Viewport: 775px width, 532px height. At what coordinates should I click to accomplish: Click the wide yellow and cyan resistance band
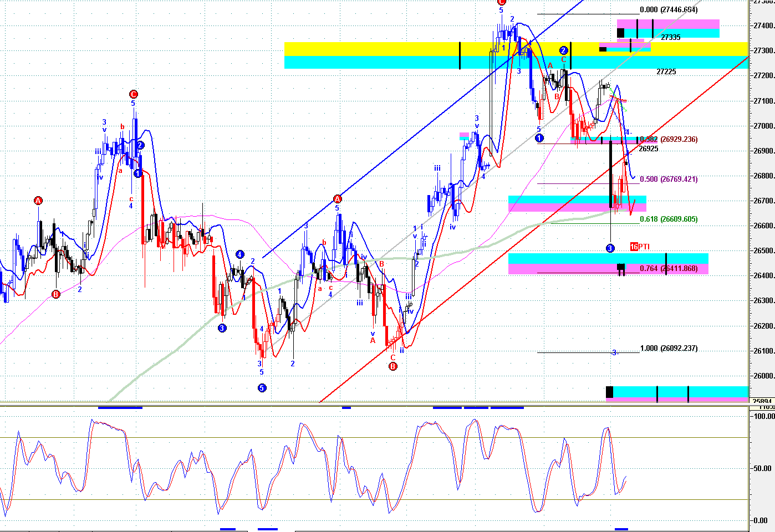coord(516,55)
